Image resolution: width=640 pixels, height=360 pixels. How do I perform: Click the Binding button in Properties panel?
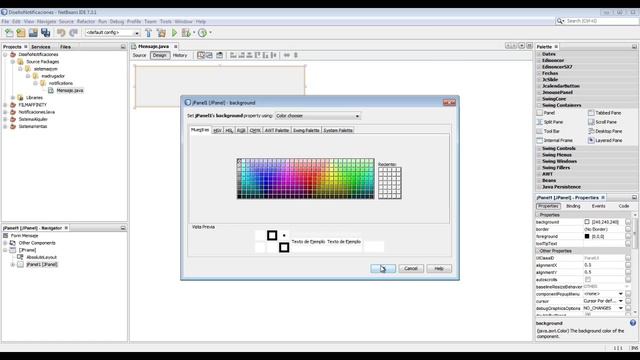pos(573,206)
